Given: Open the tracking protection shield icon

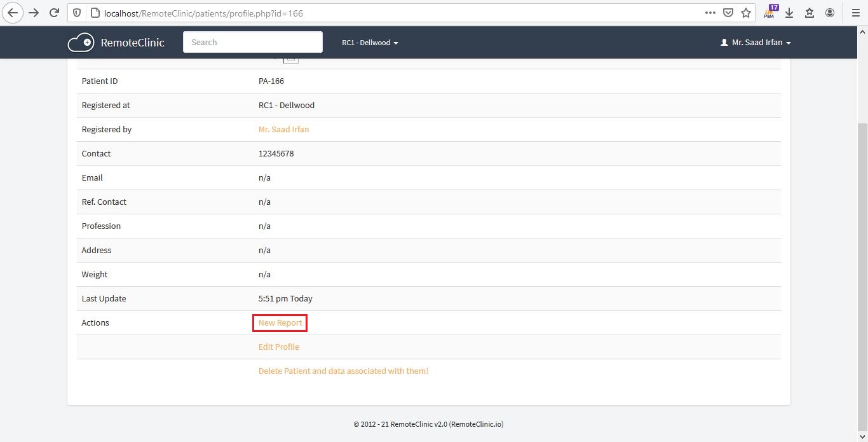Looking at the screenshot, I should 77,13.
